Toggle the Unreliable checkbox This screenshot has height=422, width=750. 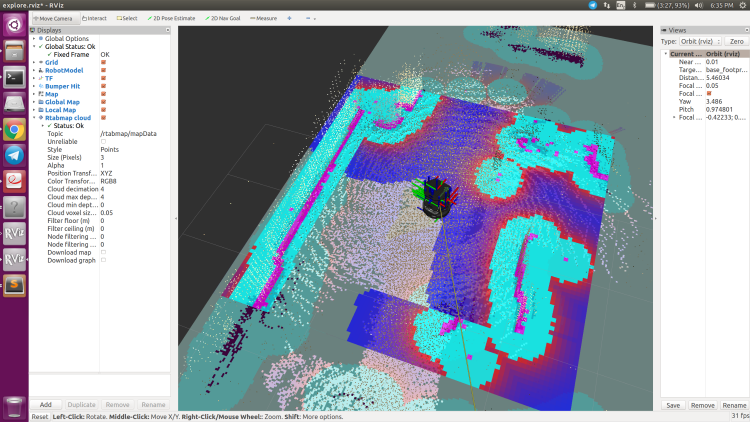click(103, 141)
